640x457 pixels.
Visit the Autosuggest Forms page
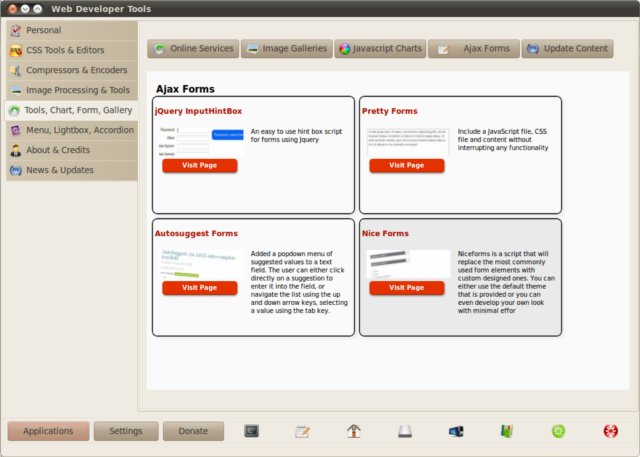point(200,288)
